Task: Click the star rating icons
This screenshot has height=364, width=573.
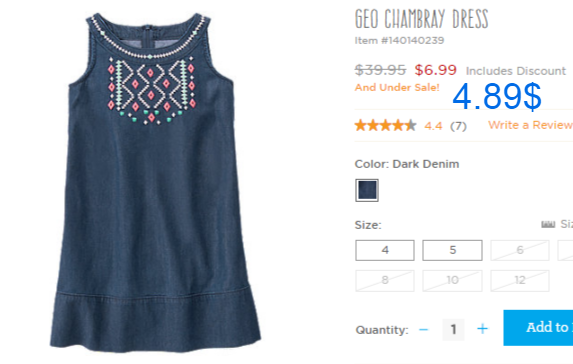Action: [x=386, y=125]
